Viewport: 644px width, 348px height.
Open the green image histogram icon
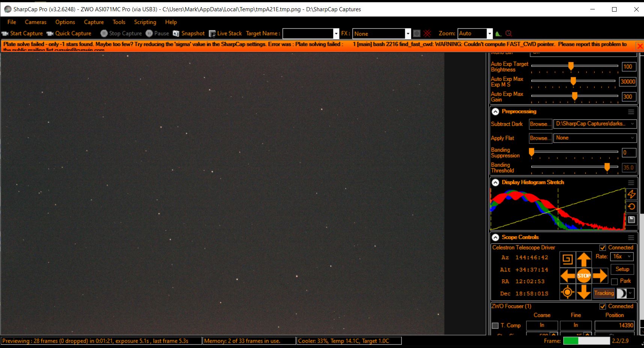[498, 33]
